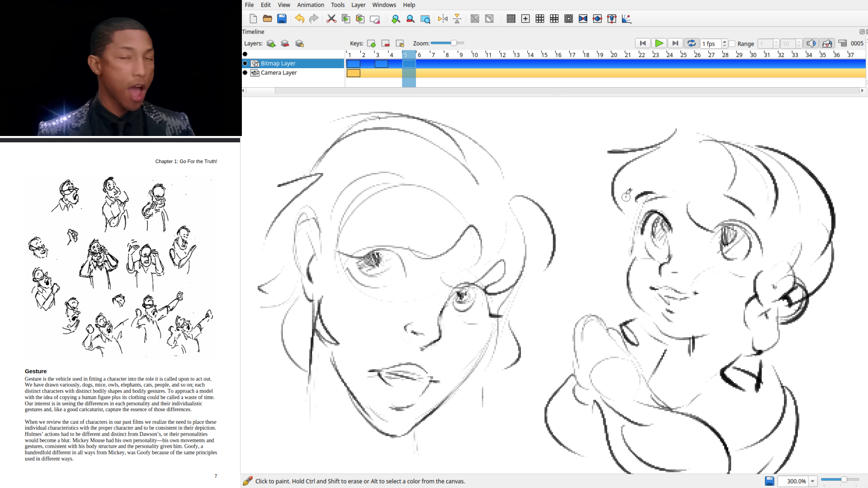Viewport: 868px width, 488px height.
Task: Save the project with the floppy disk icon
Action: pyautogui.click(x=282, y=19)
